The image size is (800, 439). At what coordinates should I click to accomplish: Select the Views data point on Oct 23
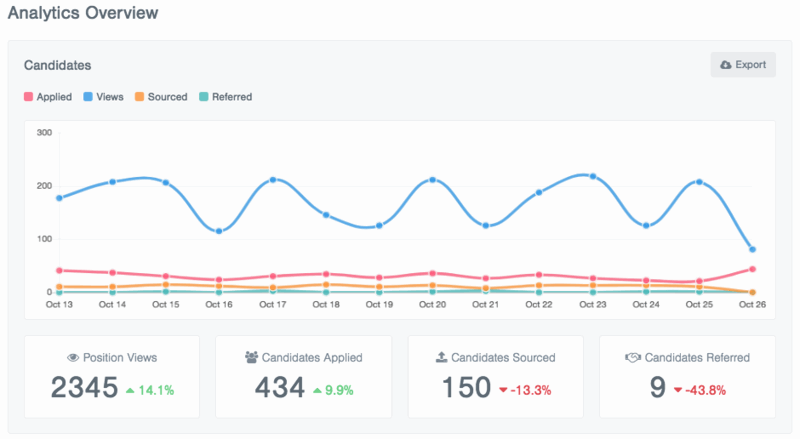pyautogui.click(x=593, y=177)
